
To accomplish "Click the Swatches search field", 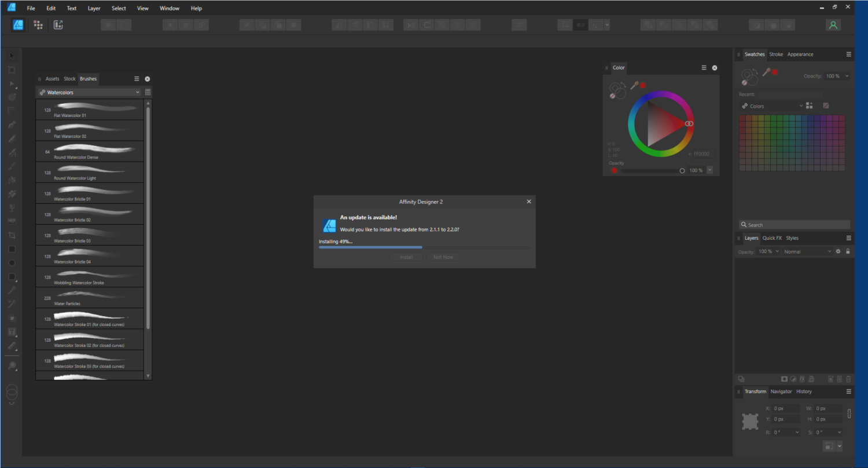I will (795, 225).
